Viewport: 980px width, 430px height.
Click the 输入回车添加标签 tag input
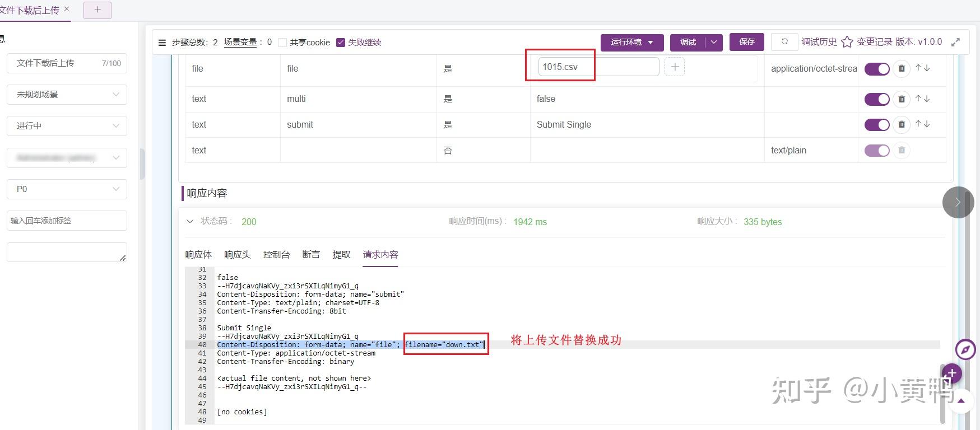[x=67, y=221]
